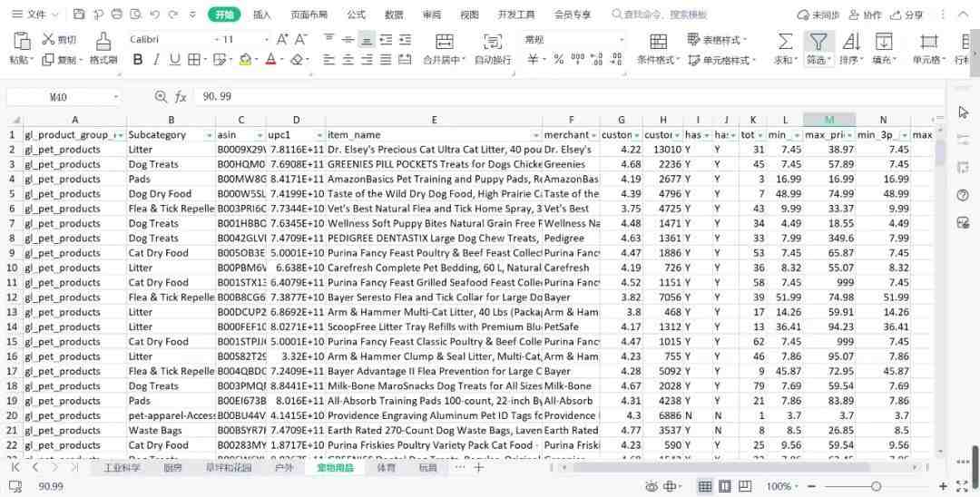
Task: Click the zoom in plus button
Action: click(943, 486)
